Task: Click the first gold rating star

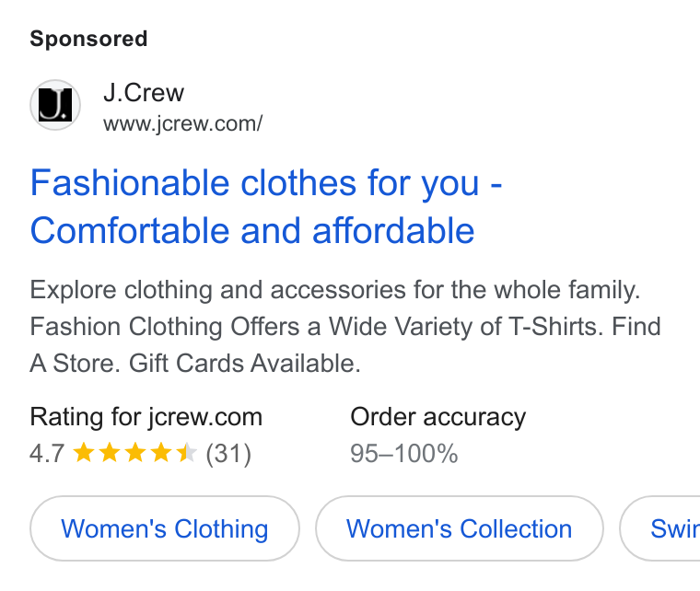Action: coord(84,452)
